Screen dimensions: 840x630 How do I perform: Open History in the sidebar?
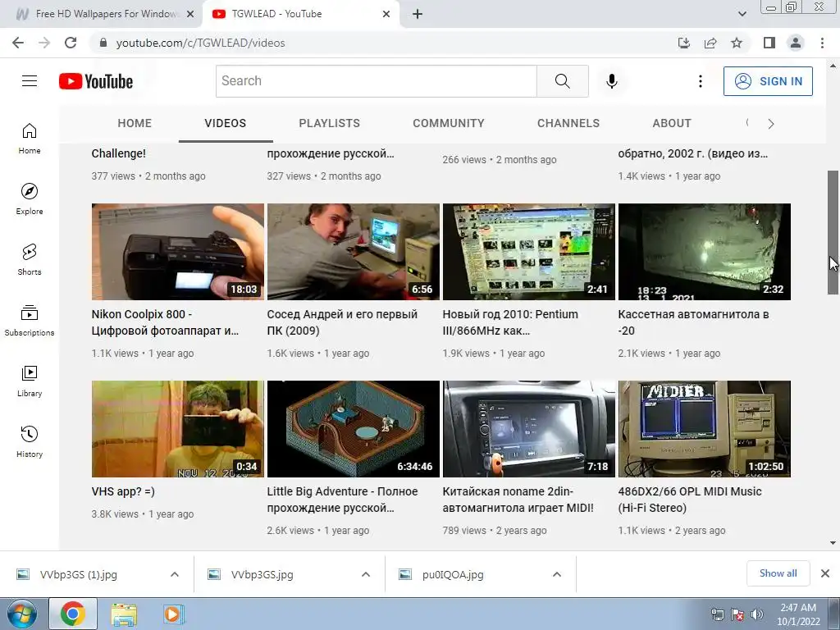30,442
